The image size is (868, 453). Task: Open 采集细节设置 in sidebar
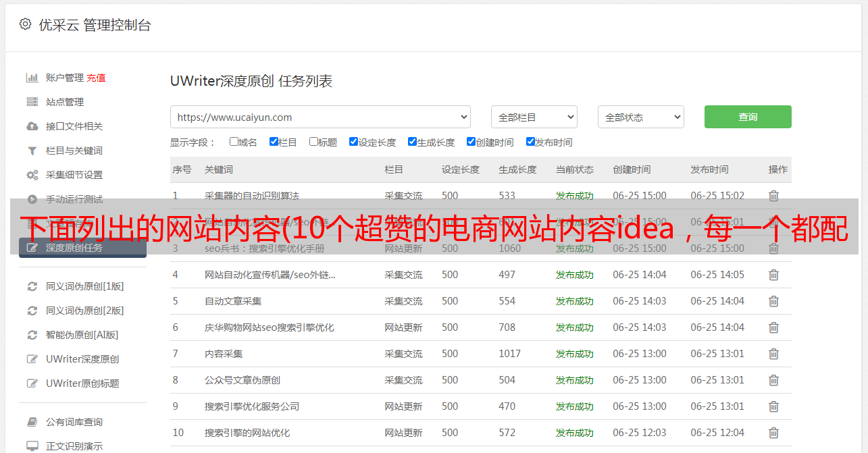74,175
